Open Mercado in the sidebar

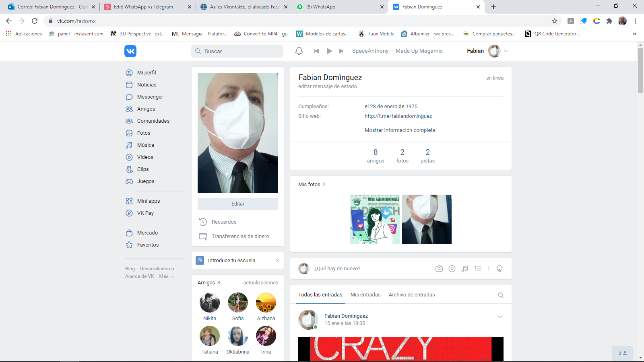point(147,233)
